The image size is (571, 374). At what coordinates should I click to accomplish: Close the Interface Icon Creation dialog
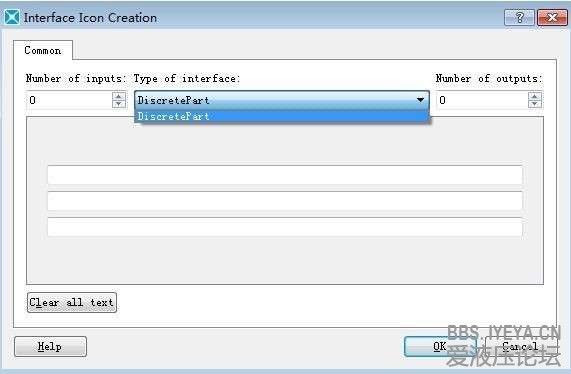pos(552,17)
